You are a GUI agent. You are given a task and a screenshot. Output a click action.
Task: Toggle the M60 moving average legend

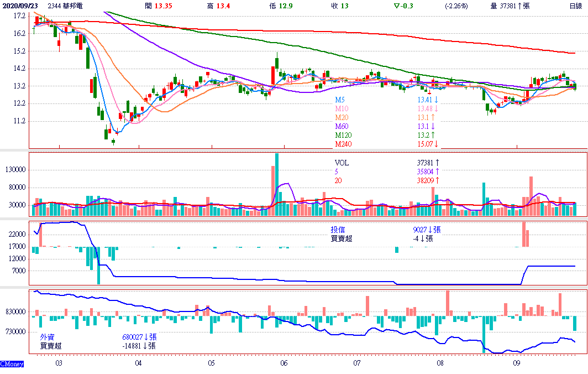pos(342,126)
